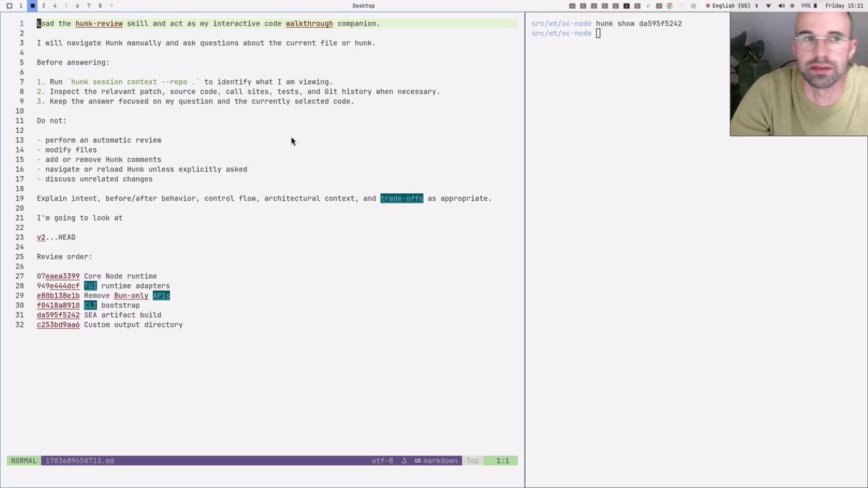Switch to workspace 4 in top bar
This screenshot has height=488, width=868.
point(55,6)
